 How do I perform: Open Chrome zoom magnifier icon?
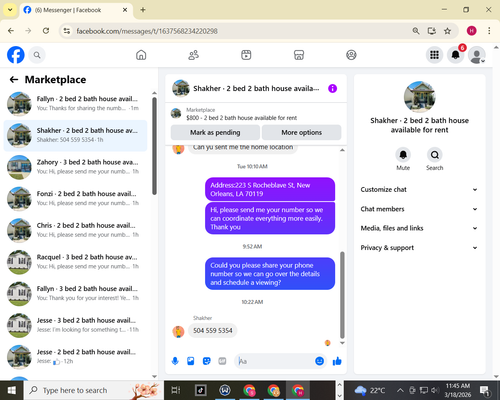pos(416,31)
